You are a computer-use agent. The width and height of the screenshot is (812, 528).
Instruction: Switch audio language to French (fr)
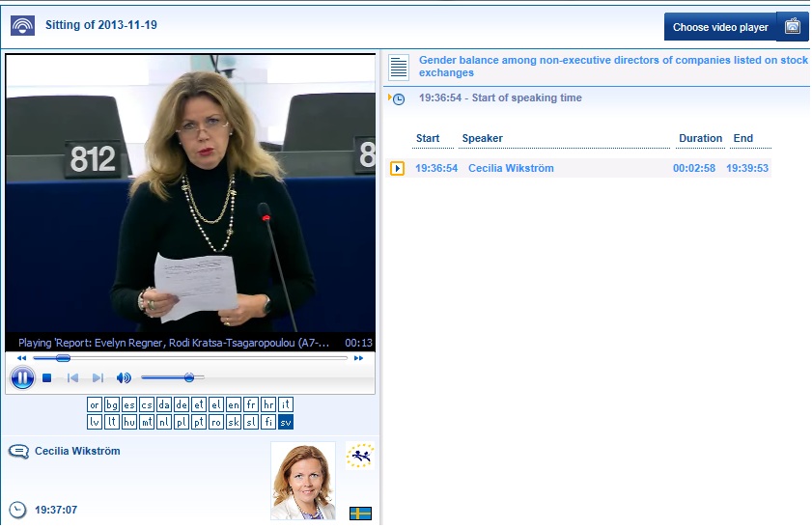pyautogui.click(x=251, y=404)
